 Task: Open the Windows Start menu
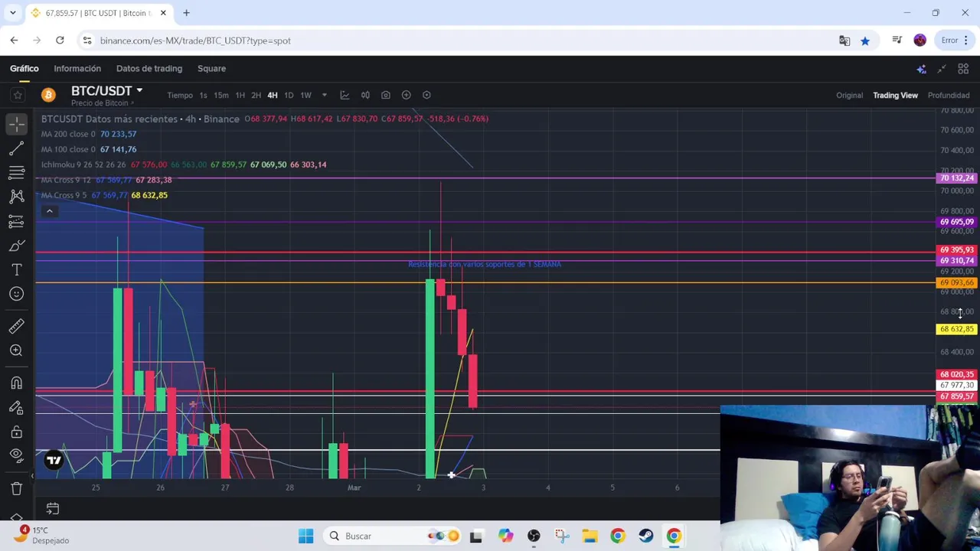[x=305, y=536]
